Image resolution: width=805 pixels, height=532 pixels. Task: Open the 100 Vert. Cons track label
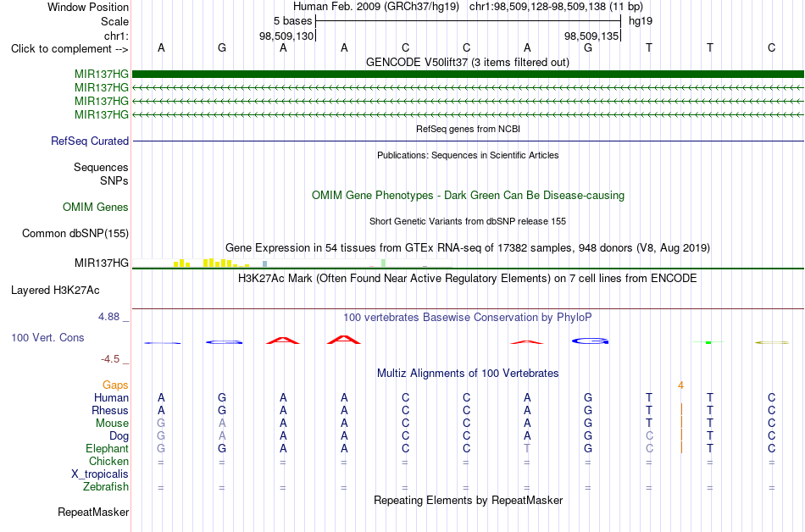pos(47,337)
